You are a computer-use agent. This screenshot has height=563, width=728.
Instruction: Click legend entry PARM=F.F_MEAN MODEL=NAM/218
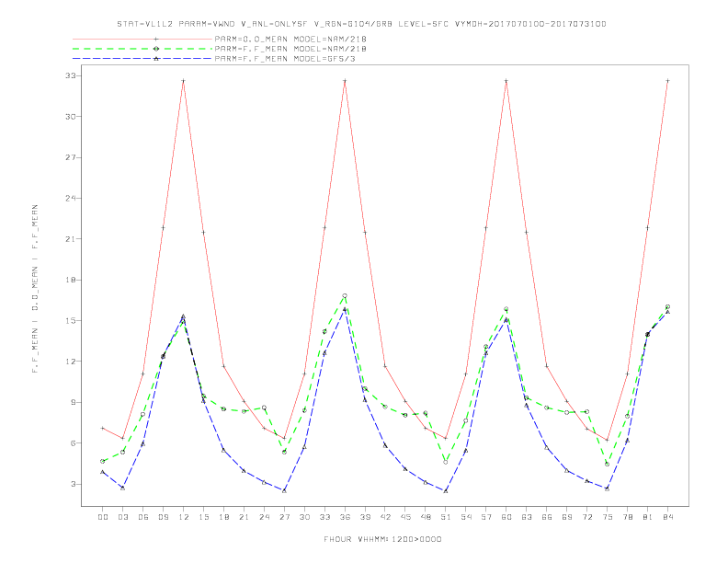(x=290, y=49)
